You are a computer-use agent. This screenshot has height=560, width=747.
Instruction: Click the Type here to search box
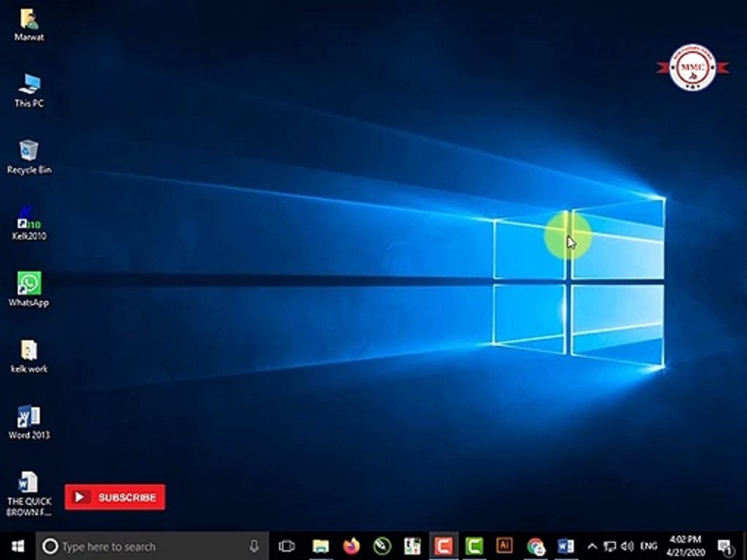(153, 546)
